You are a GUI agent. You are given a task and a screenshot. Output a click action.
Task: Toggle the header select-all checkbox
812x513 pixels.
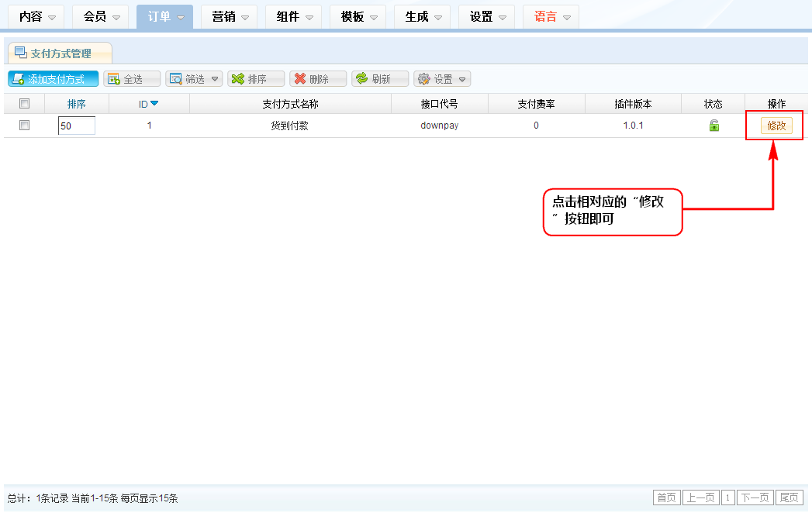pos(24,104)
